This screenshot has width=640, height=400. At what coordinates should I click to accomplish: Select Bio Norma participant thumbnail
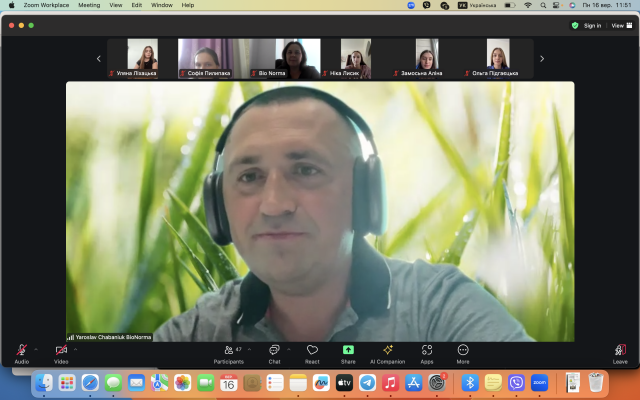pos(285,58)
